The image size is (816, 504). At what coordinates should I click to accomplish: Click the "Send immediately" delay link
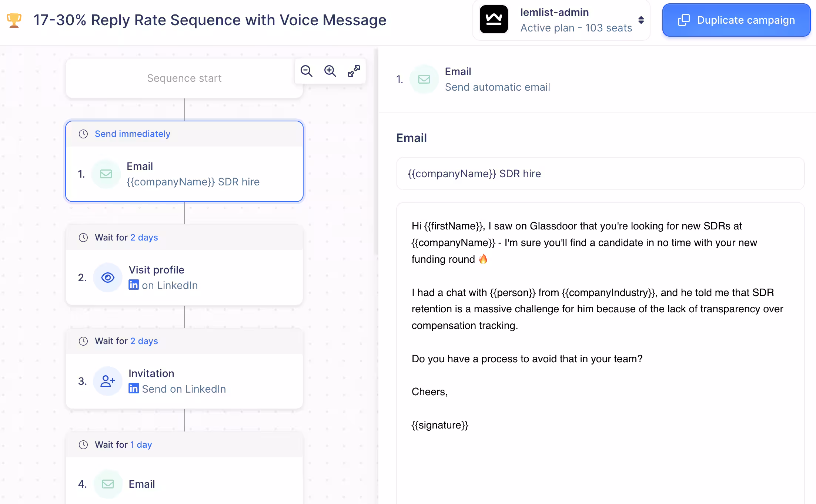coord(132,134)
